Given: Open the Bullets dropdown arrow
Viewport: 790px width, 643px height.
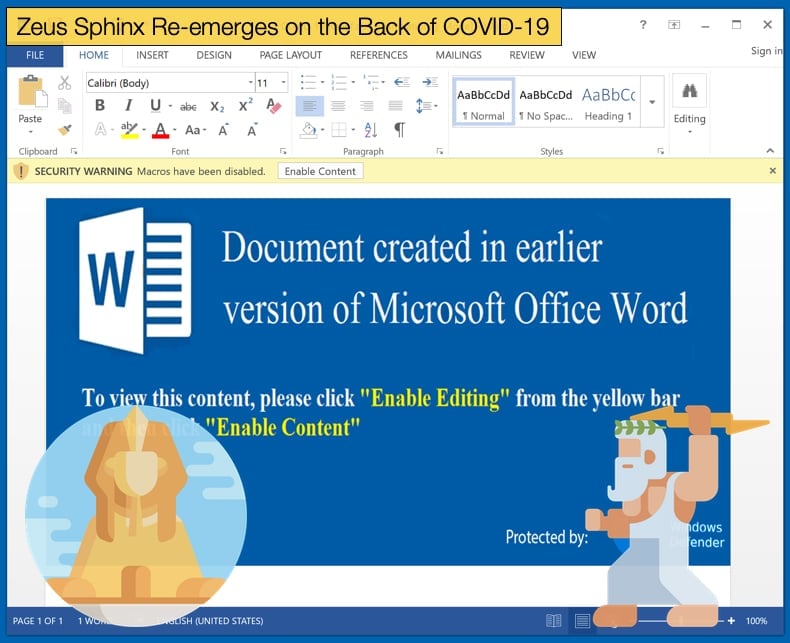Looking at the screenshot, I should tap(322, 82).
